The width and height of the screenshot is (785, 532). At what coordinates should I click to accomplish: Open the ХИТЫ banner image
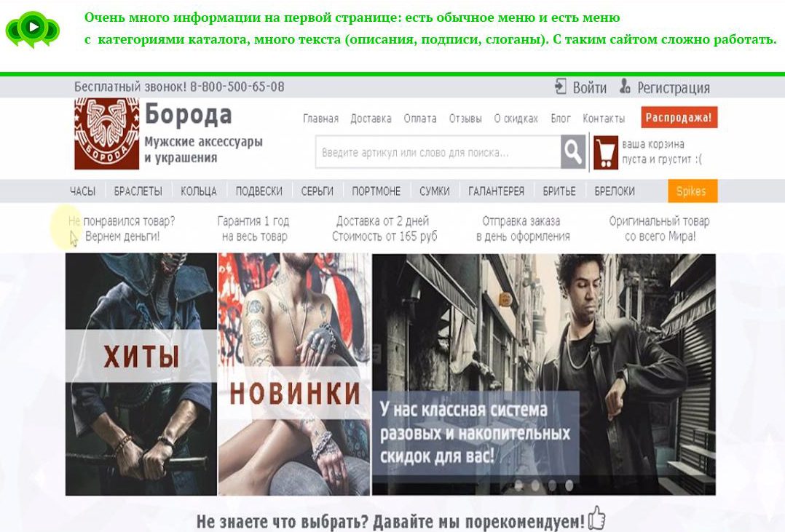coord(141,373)
